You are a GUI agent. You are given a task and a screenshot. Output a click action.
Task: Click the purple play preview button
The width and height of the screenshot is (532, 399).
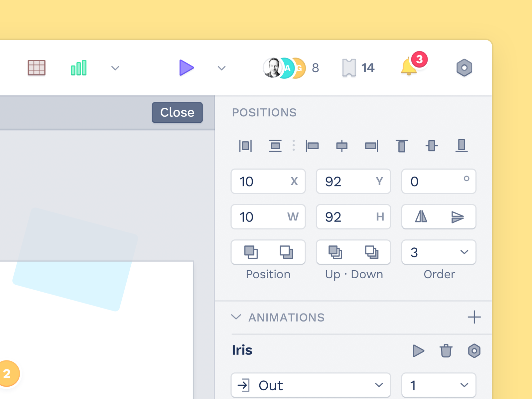[186, 68]
